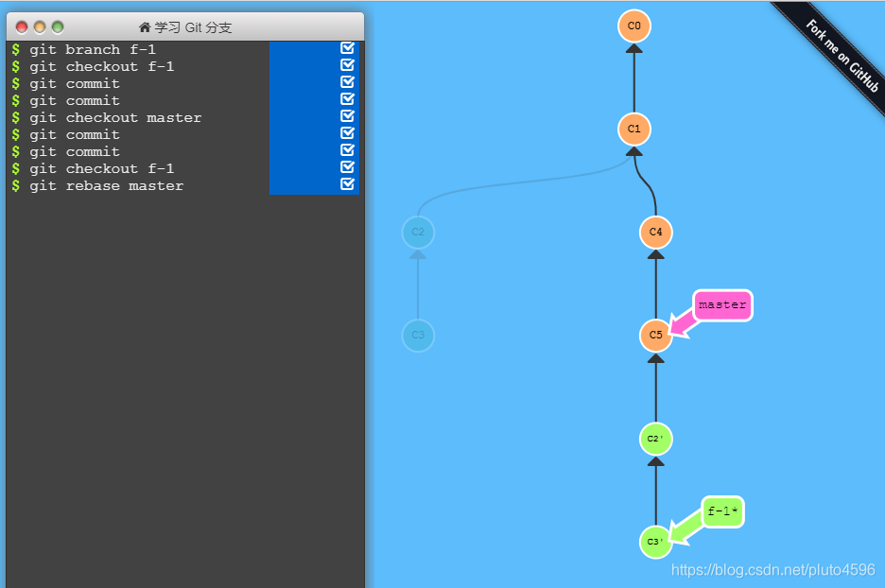Viewport: 885px width, 588px height.
Task: Select the C1 commit node
Action: 633,130
